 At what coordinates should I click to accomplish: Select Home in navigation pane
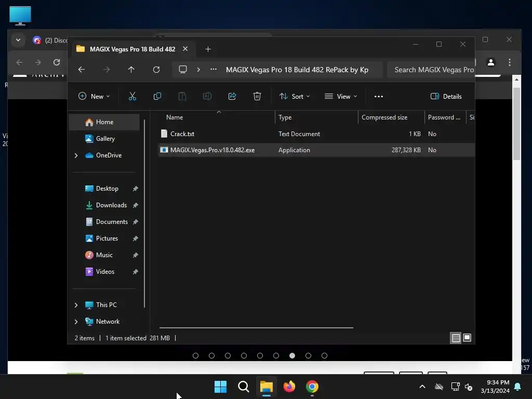tap(104, 122)
